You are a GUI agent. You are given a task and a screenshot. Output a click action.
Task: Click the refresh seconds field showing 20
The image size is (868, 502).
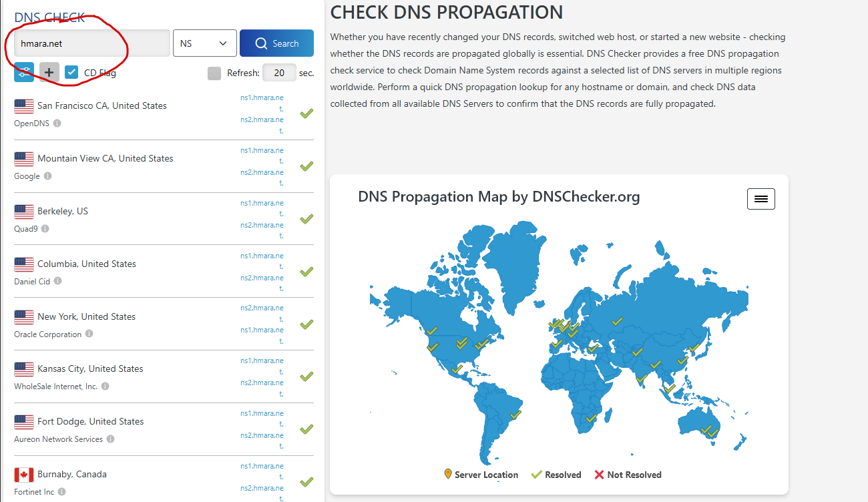click(280, 73)
